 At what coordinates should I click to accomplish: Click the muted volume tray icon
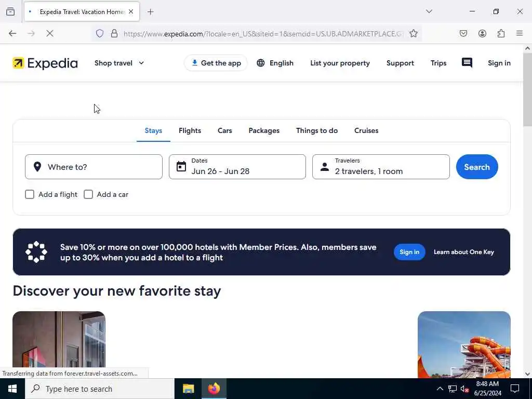[464, 389]
